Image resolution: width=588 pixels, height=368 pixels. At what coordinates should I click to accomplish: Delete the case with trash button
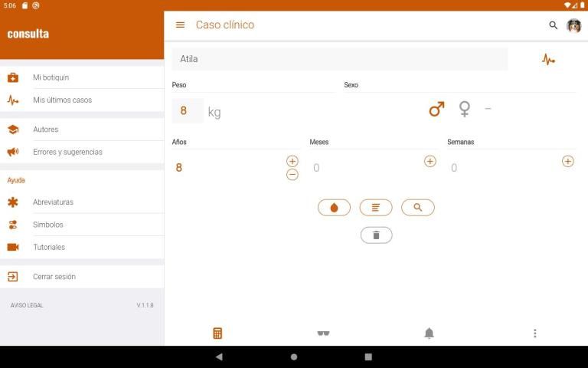376,235
